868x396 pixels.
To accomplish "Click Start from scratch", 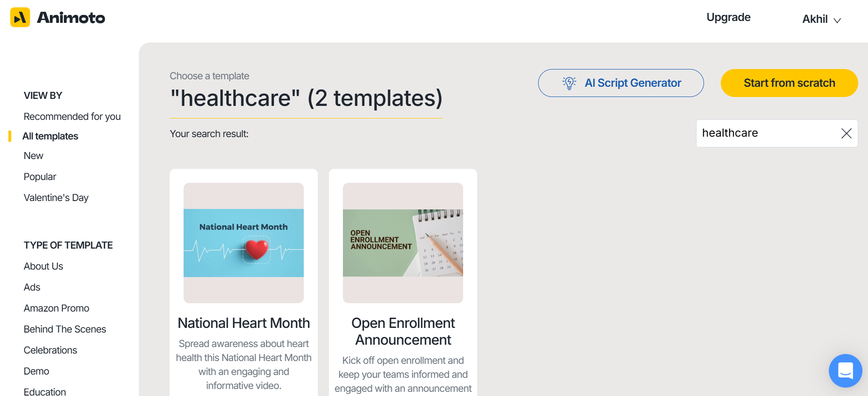I will coord(789,83).
